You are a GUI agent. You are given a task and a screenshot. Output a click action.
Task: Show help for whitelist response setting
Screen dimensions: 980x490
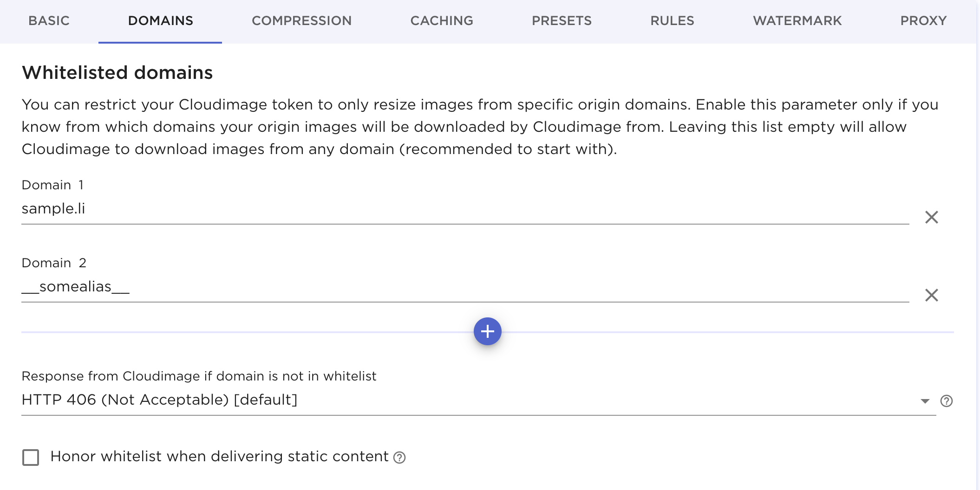(x=946, y=401)
